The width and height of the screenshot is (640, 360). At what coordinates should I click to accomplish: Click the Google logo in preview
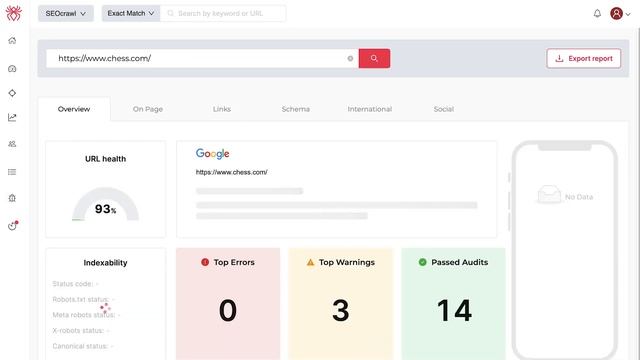coord(212,154)
